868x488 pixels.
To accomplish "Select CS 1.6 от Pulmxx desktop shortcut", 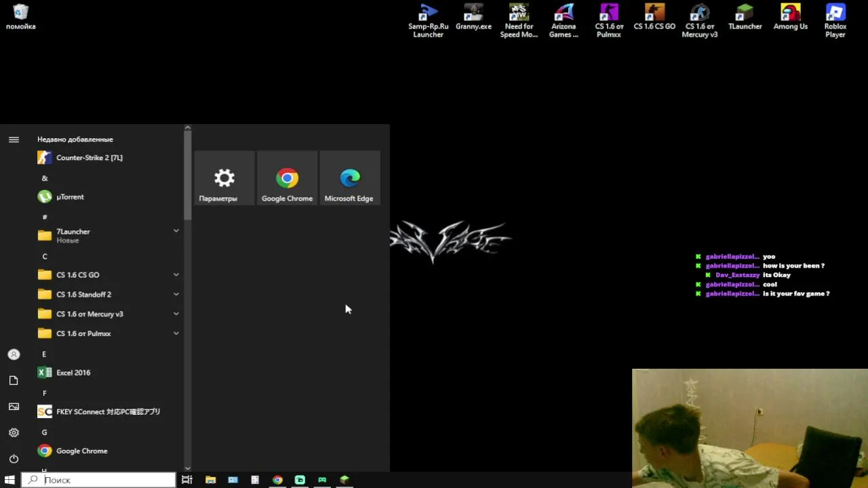I will pyautogui.click(x=609, y=21).
